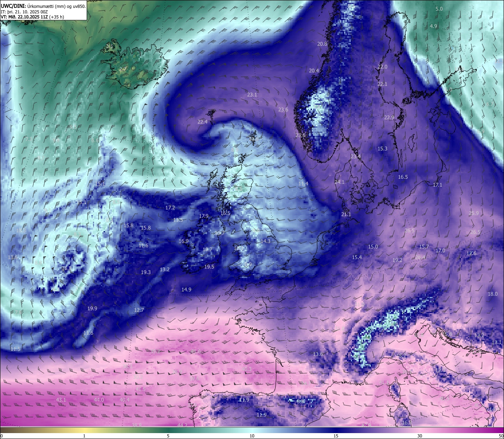
Task: Click the map value 19.5
Action: [x=209, y=267]
